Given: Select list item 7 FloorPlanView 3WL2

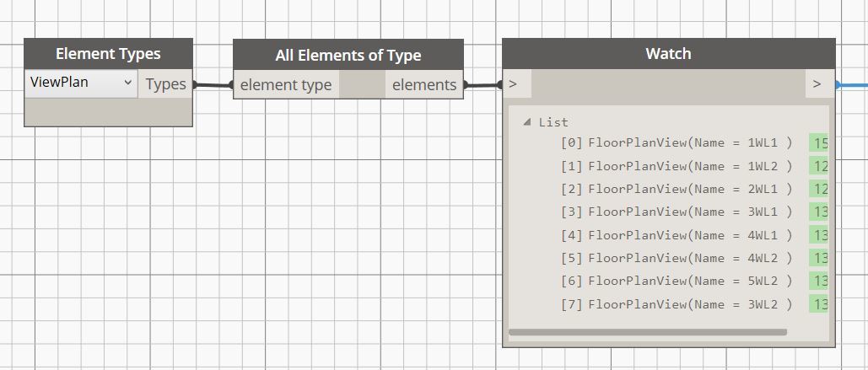Looking at the screenshot, I should coord(678,303).
